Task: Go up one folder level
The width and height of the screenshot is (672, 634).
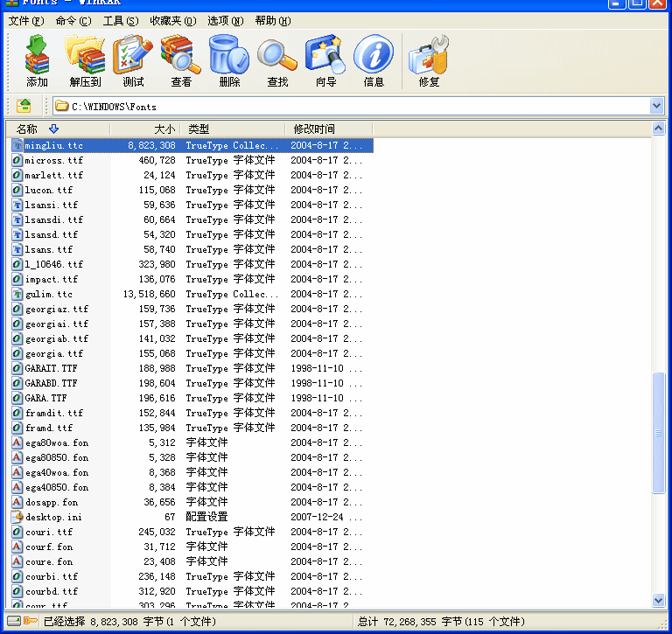Action: pyautogui.click(x=24, y=106)
